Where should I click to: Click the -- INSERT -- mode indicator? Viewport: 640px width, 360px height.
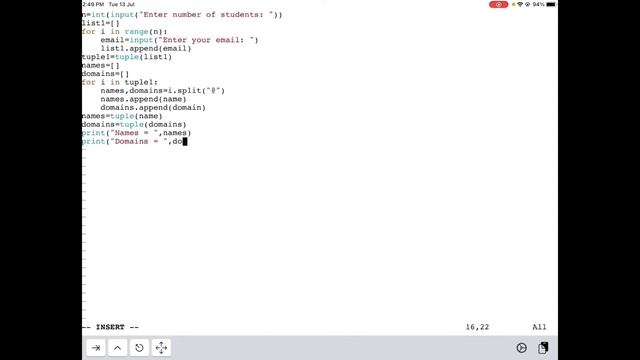[x=111, y=327]
